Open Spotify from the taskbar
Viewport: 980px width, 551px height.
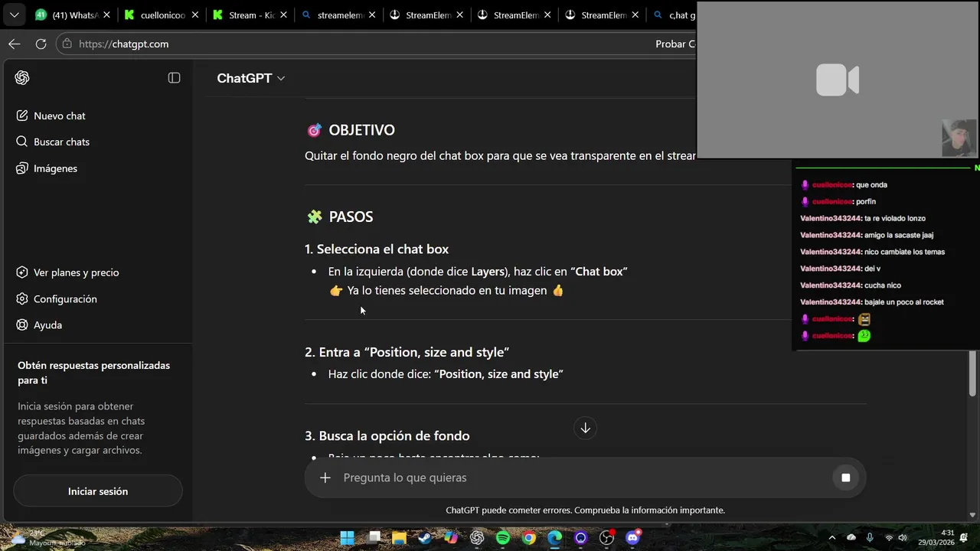(x=503, y=538)
